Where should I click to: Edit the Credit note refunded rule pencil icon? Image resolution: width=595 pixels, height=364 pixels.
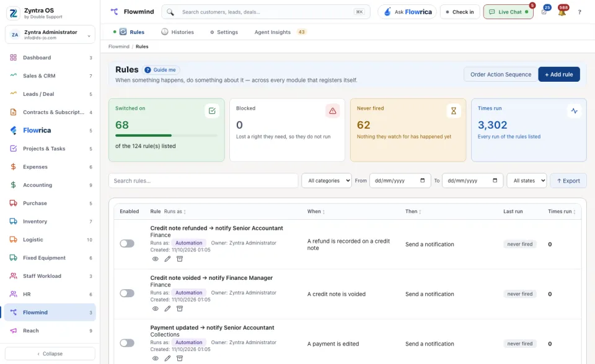click(167, 259)
